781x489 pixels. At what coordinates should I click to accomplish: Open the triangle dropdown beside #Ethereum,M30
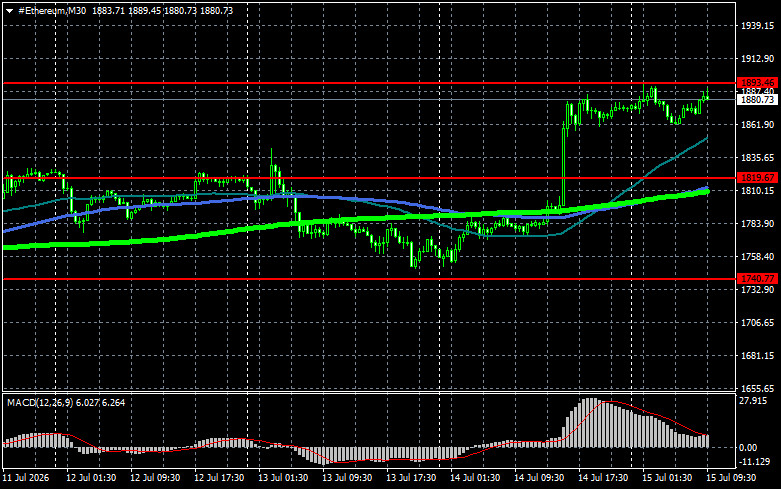coord(9,11)
